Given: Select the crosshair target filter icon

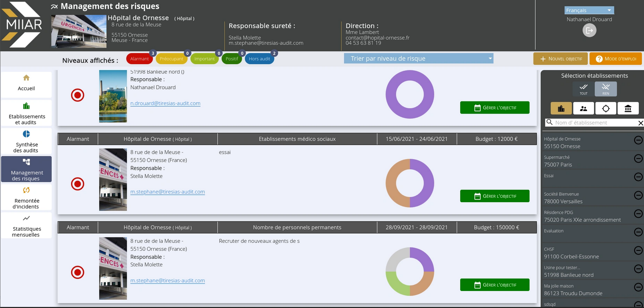Looking at the screenshot, I should tap(606, 108).
